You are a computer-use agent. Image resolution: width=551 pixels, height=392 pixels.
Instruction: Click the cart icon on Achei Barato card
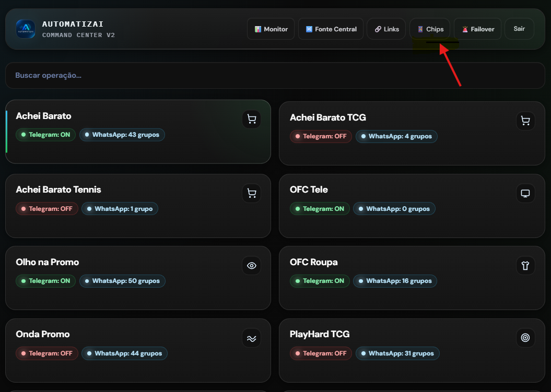tap(252, 119)
